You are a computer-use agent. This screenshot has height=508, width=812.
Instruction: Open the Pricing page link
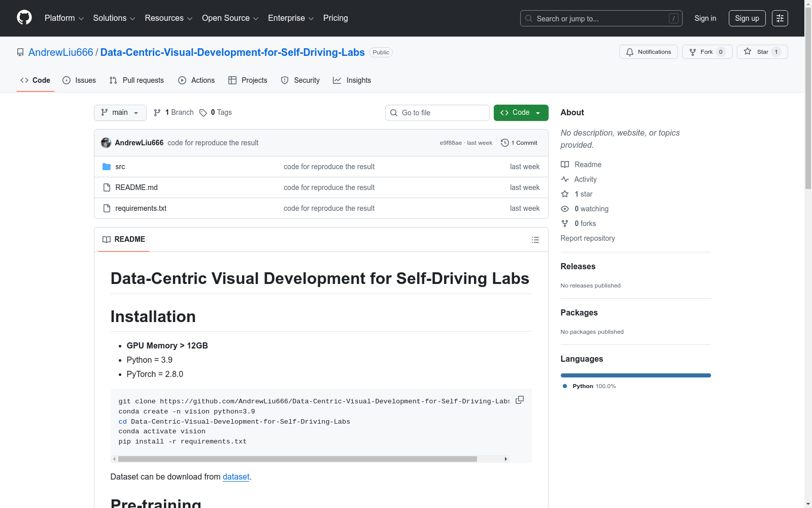335,18
